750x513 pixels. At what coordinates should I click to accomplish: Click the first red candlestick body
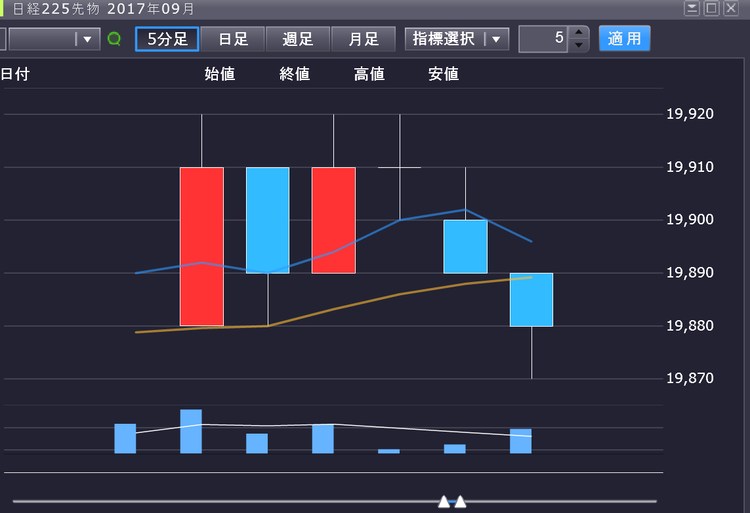(202, 246)
